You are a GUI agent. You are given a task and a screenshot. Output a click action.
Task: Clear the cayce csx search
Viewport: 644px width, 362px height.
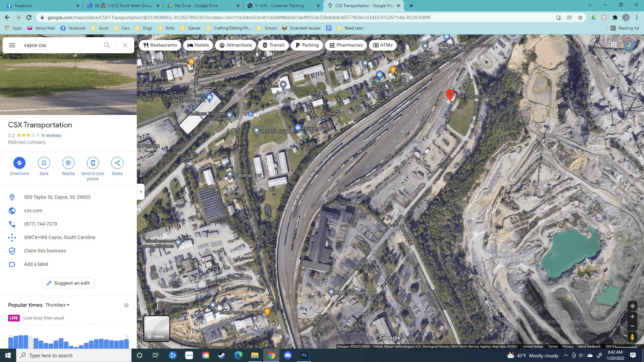tap(125, 45)
